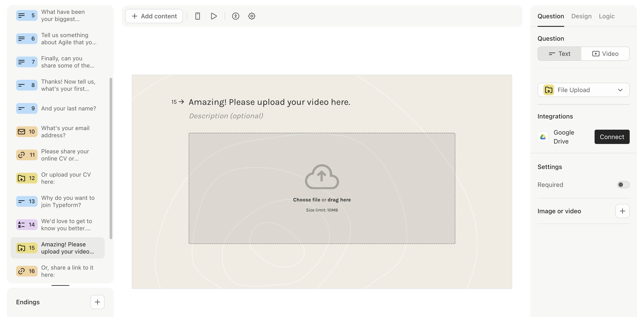Select question 10 email icon

pos(21,132)
